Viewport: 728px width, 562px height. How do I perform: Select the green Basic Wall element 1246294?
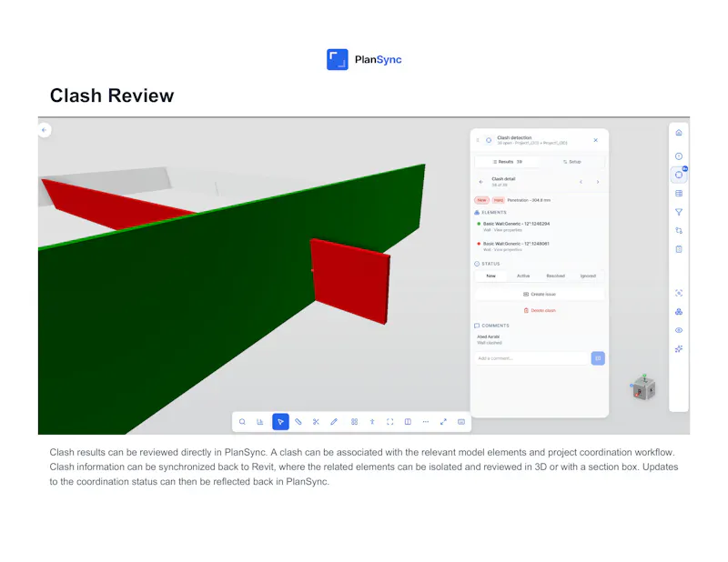(516, 226)
